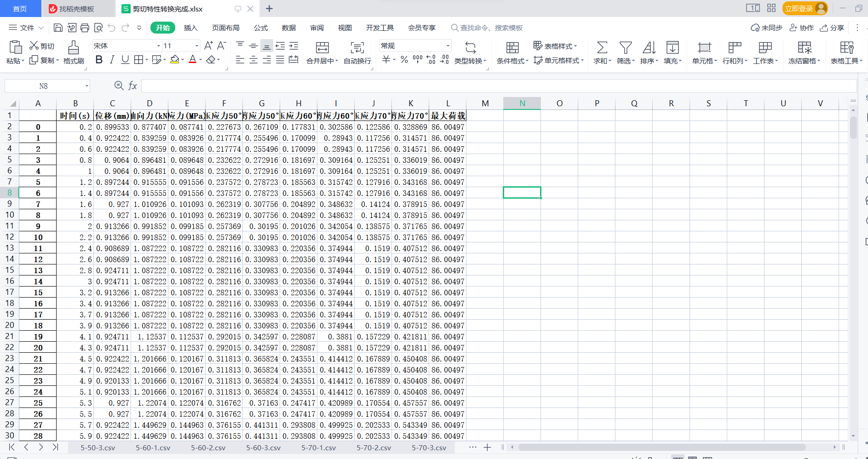Click the 协作 collaborate button
868x459 pixels.
(802, 28)
